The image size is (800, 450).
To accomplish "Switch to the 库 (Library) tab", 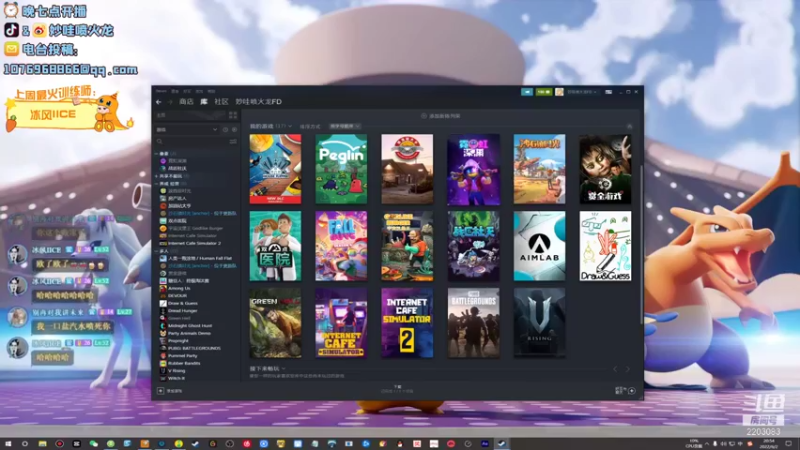I will tap(204, 102).
